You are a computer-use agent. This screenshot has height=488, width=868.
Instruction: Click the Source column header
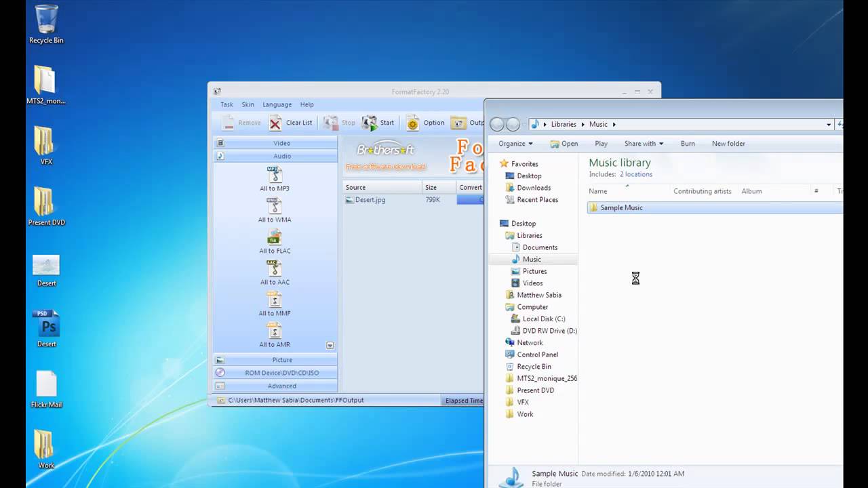(382, 187)
